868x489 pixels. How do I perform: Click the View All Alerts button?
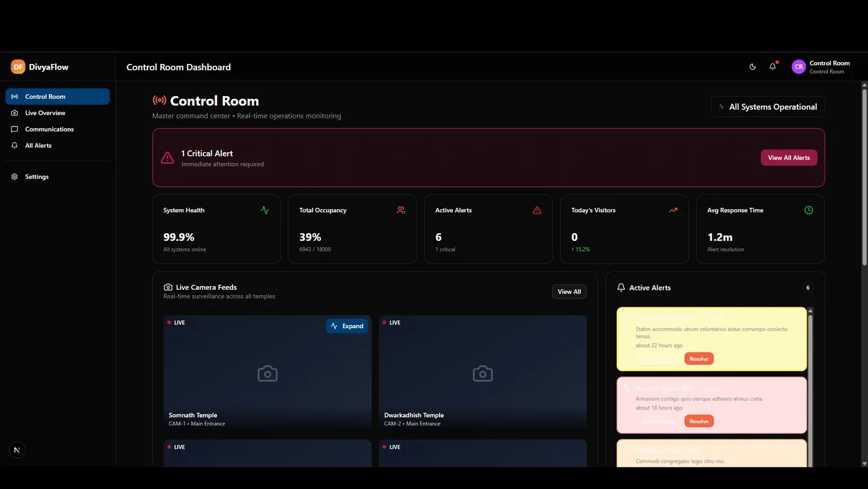pyautogui.click(x=789, y=158)
